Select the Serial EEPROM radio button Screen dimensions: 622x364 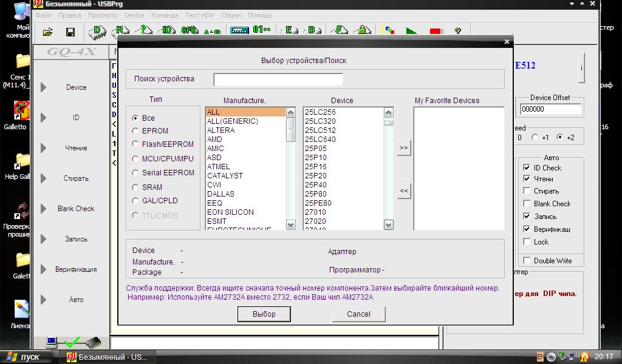tap(135, 173)
